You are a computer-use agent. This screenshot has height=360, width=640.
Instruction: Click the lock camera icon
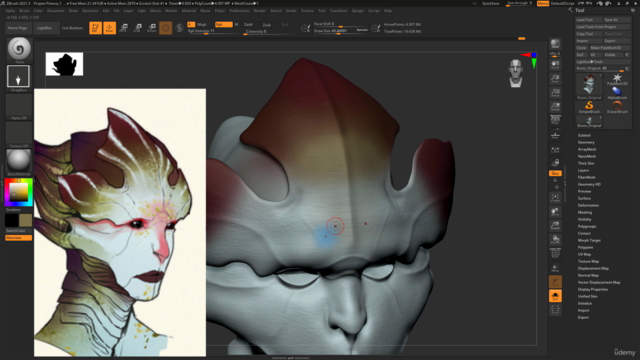[x=555, y=163]
